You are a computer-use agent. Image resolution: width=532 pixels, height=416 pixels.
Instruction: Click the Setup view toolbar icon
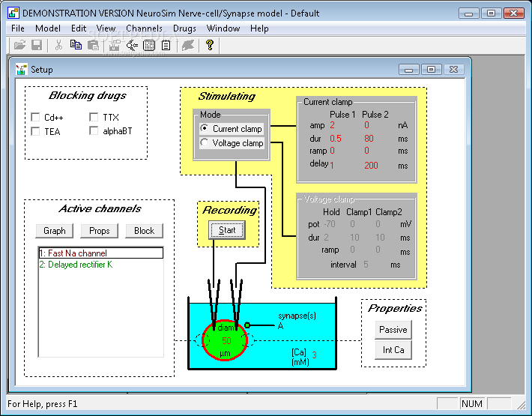click(115, 45)
